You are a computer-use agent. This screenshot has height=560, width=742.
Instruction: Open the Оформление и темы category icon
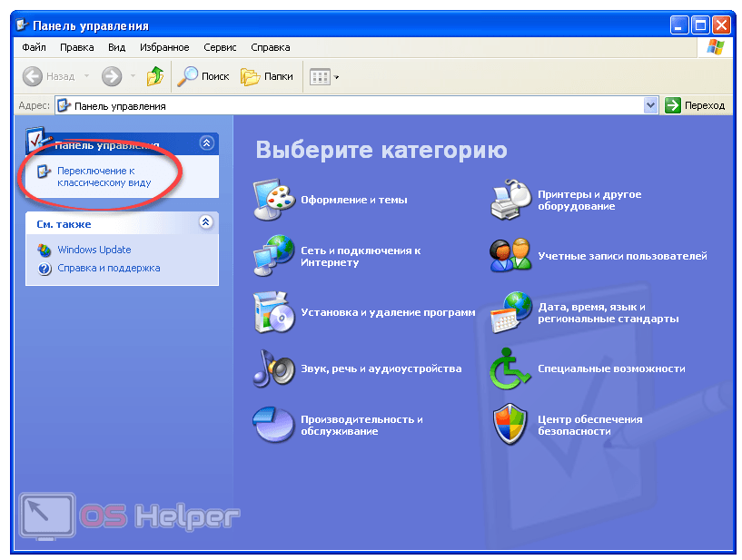[274, 200]
